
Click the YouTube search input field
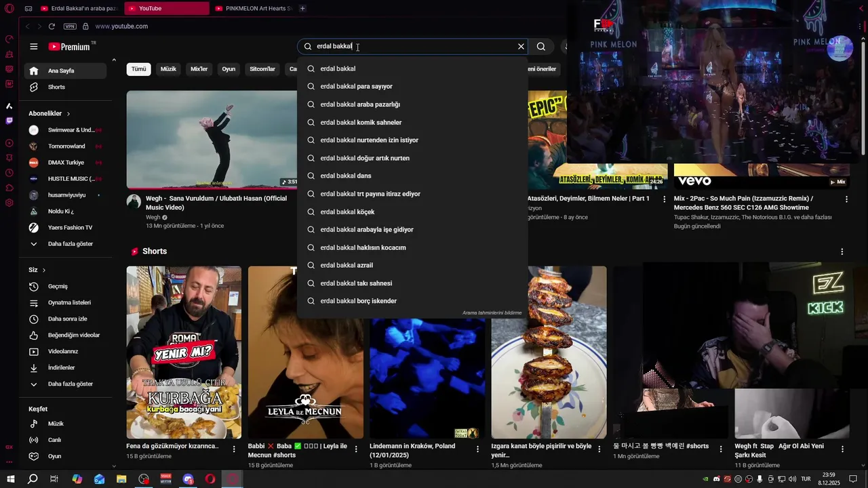tap(414, 46)
